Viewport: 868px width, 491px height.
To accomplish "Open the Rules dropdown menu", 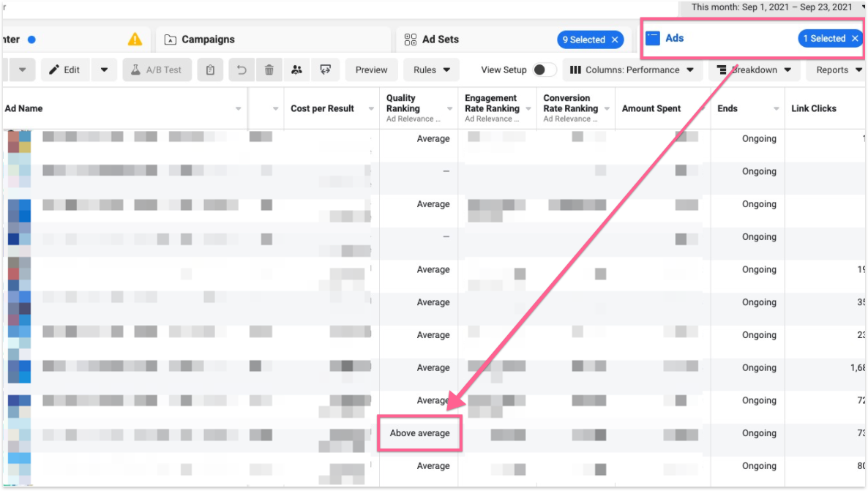I will pos(431,70).
